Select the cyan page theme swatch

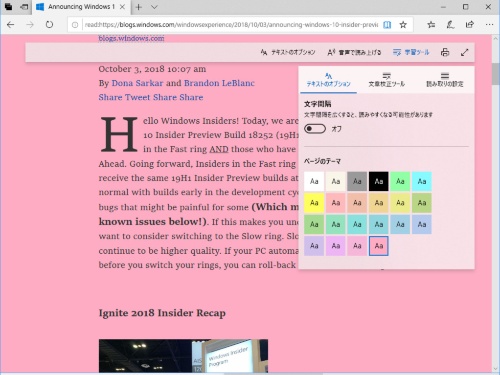point(422,181)
